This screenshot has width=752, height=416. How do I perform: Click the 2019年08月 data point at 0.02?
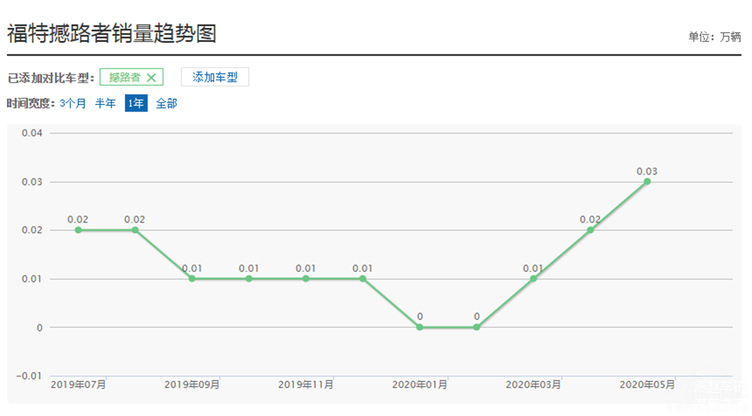tap(135, 230)
